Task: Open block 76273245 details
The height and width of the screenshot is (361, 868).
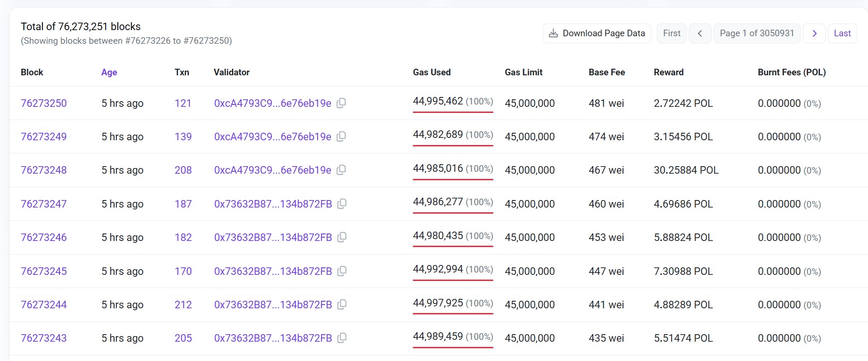Action: [44, 272]
